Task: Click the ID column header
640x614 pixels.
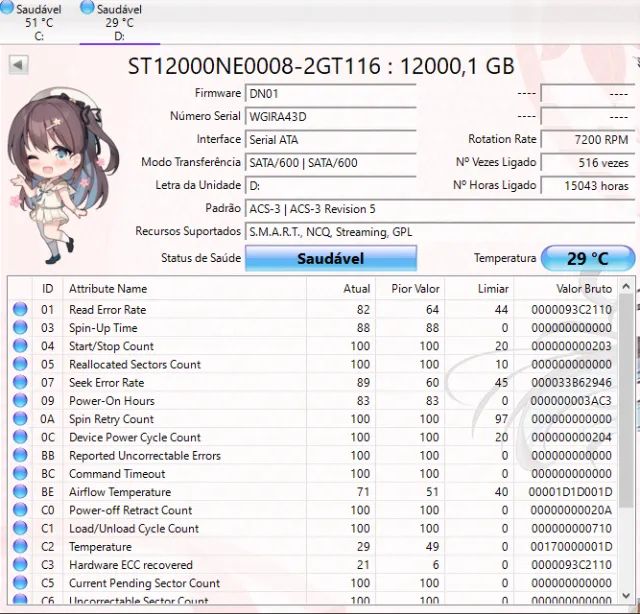Action: click(x=47, y=289)
